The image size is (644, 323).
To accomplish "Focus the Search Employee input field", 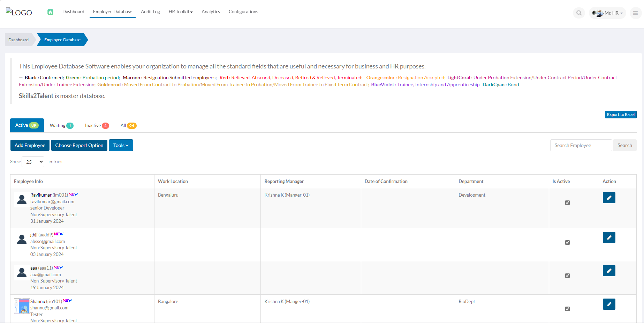I will point(581,145).
